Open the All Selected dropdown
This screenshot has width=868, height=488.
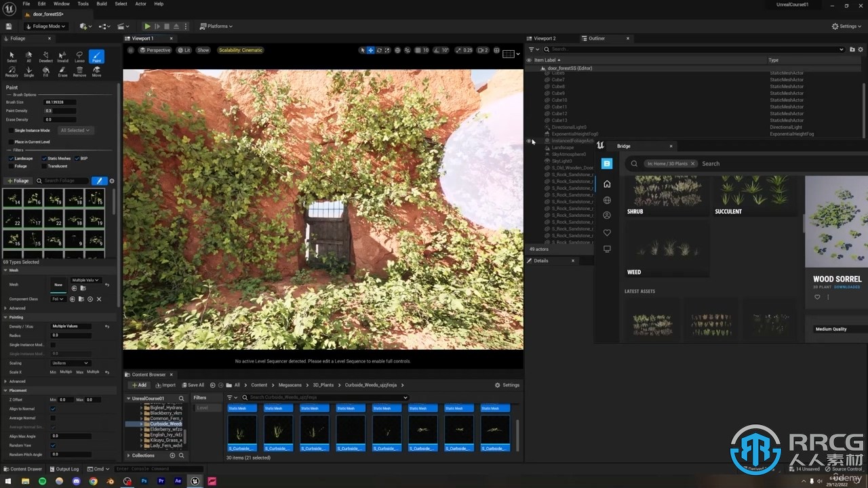[75, 130]
